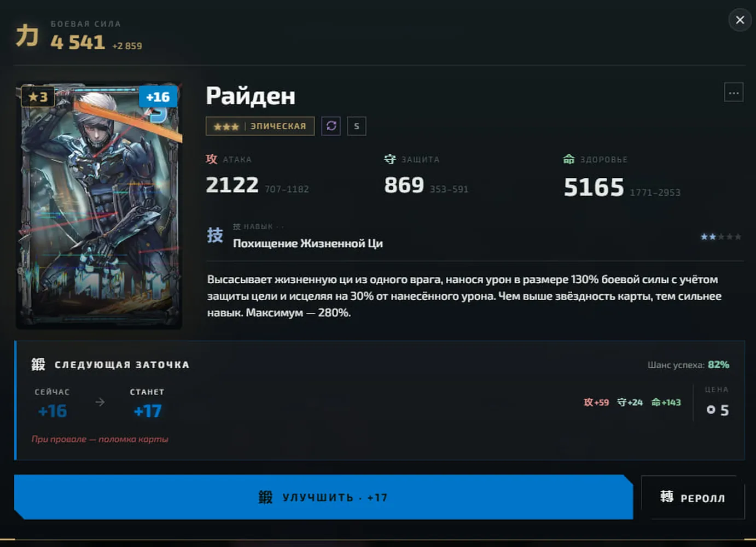Viewport: 756px width, 547px height.
Task: Click the combat power value 4 541
Action: (x=78, y=42)
